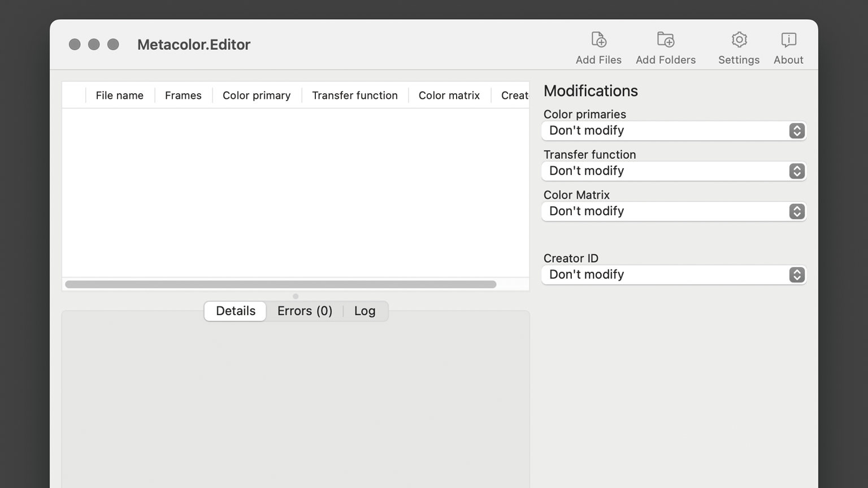Close the Metacolor.Editor window
Viewport: 868px width, 488px height.
pyautogui.click(x=75, y=45)
